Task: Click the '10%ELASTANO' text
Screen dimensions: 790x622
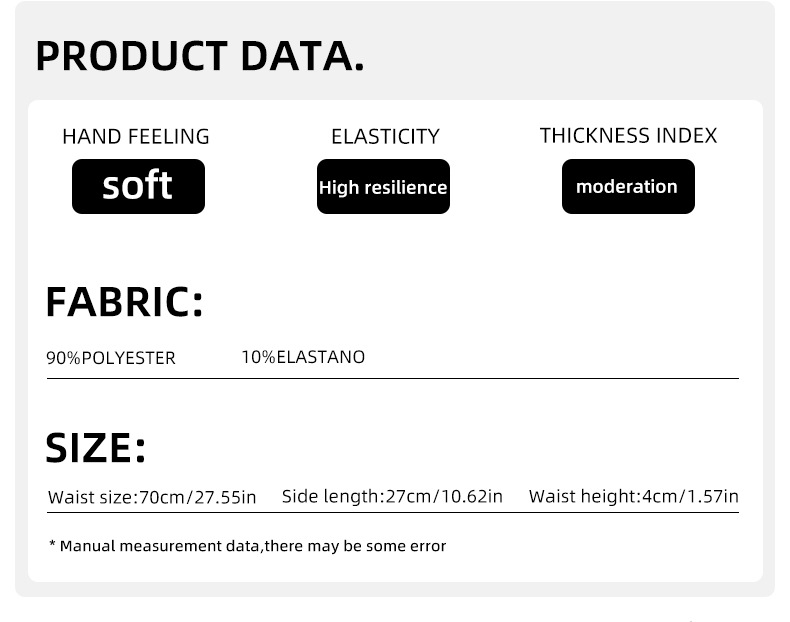Action: coord(303,357)
